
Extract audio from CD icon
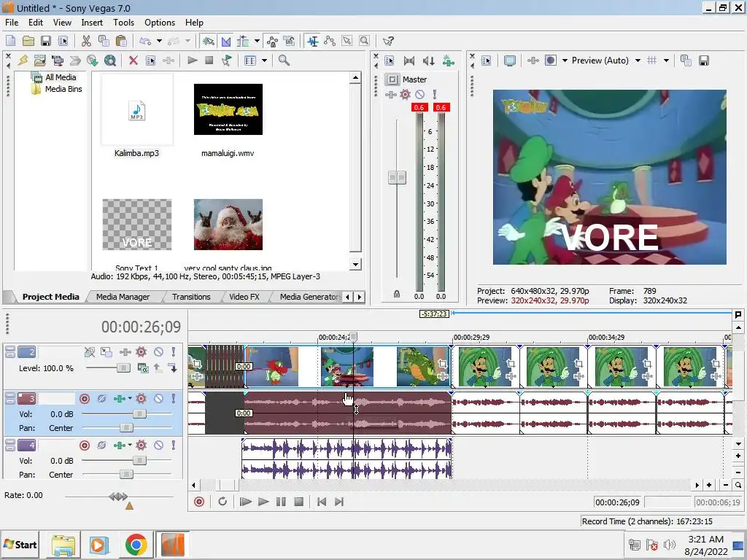[93, 61]
